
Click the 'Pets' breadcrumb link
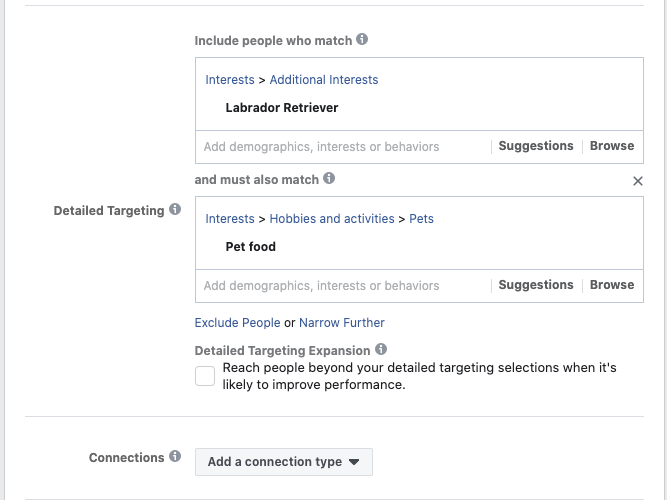422,219
